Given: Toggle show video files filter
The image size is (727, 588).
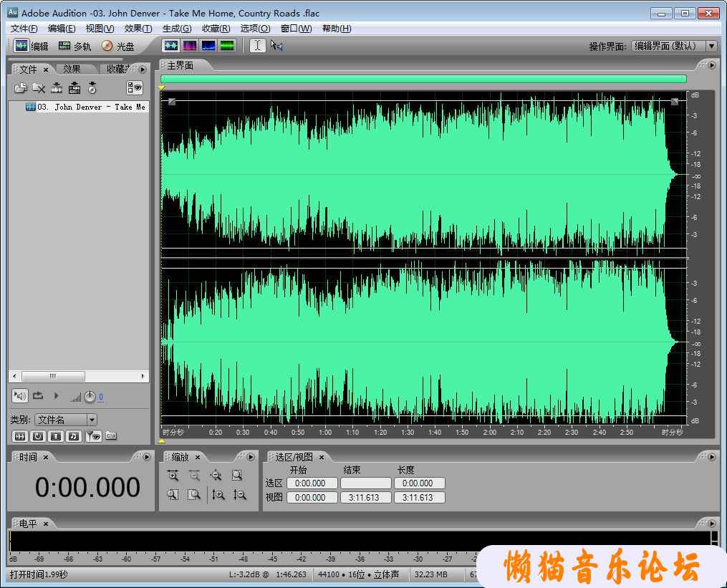Looking at the screenshot, I should tap(56, 436).
